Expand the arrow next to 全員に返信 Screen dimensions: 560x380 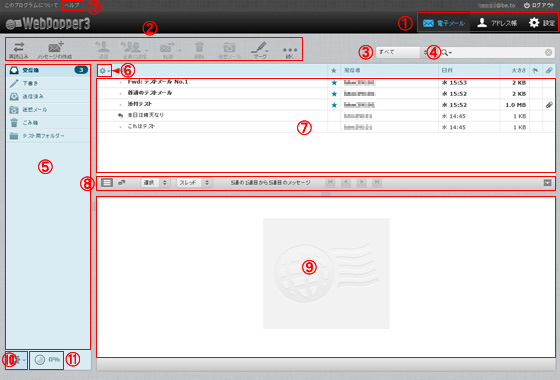click(x=146, y=50)
